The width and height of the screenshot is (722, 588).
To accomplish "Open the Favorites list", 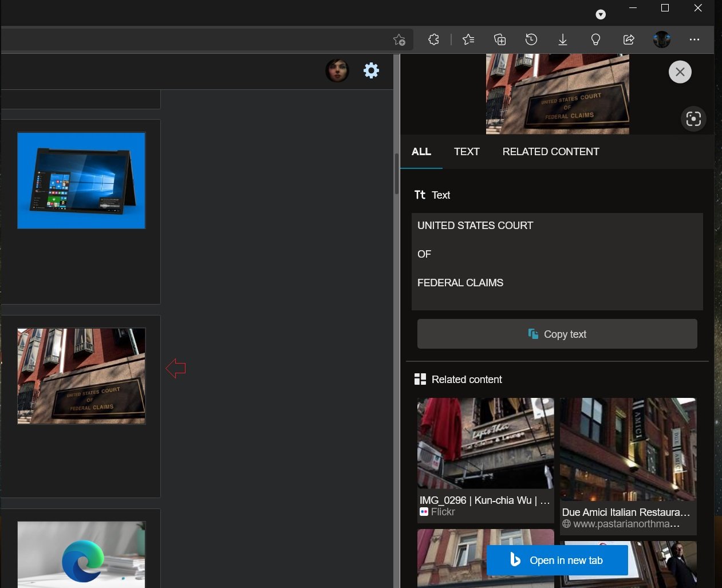I will pos(468,40).
